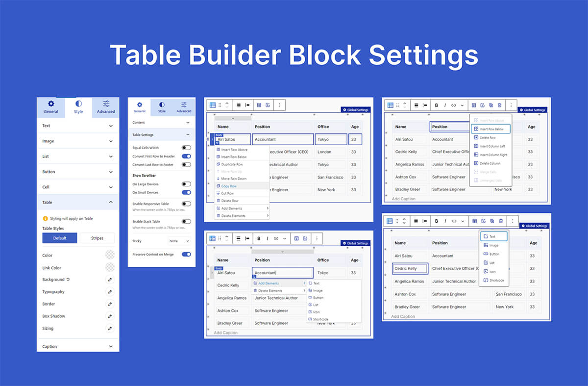Open the Link Color swatch picker

click(x=110, y=267)
